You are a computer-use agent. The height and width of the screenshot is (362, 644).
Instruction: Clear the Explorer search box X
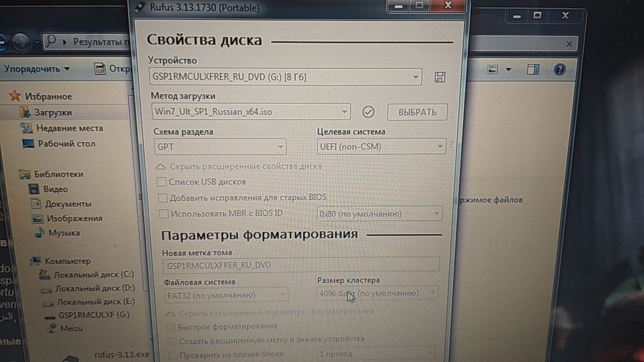[569, 44]
